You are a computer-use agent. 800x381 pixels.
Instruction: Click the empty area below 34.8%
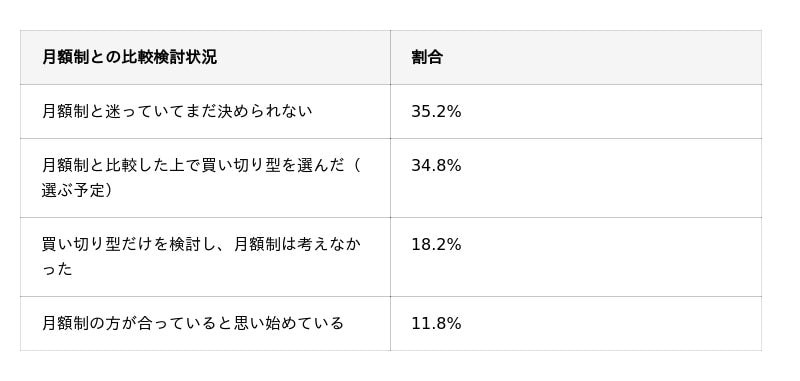576,196
